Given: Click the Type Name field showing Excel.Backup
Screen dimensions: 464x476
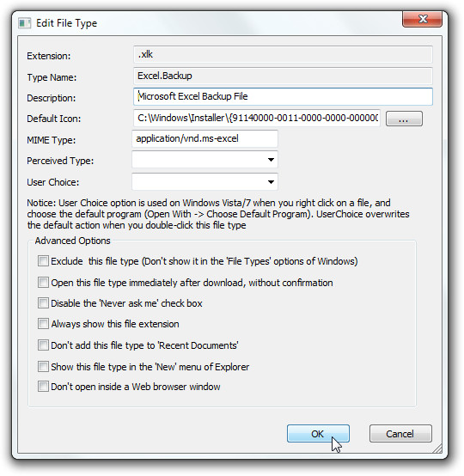Looking at the screenshot, I should coord(283,76).
